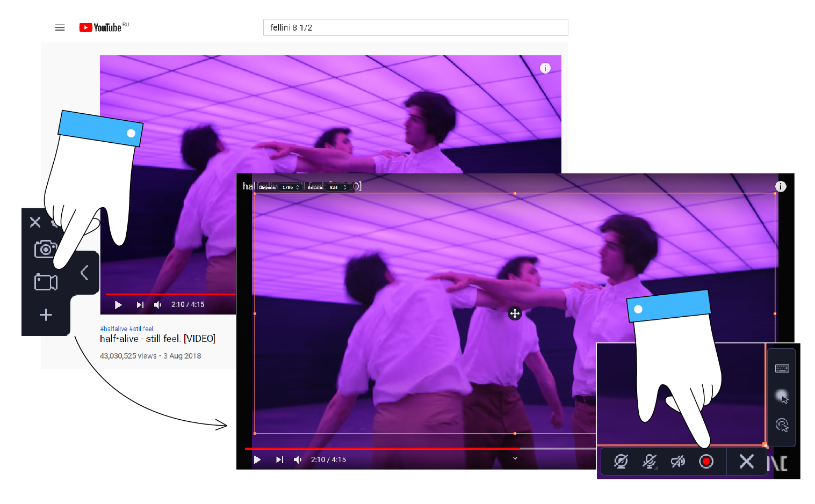Viewport: 815px width, 504px height.
Task: Click the width (Ширина) stepper arrows
Action: pos(298,187)
